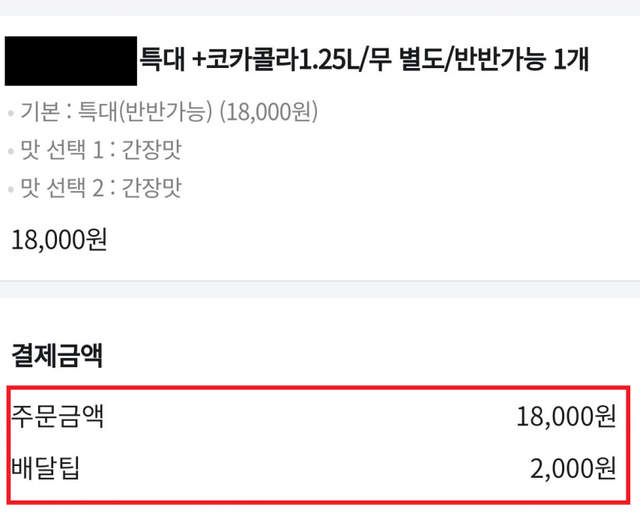Click the "결제금액" section heading
Image resolution: width=640 pixels, height=519 pixels.
coord(57,354)
